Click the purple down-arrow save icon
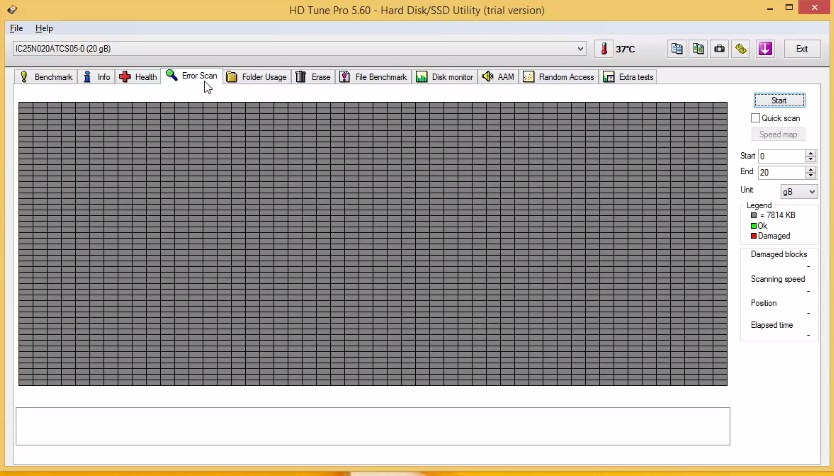 point(765,49)
